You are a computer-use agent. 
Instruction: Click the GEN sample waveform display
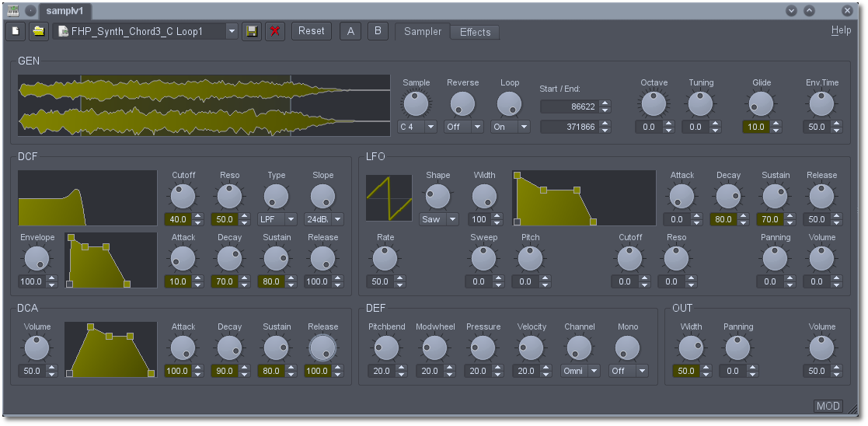204,106
